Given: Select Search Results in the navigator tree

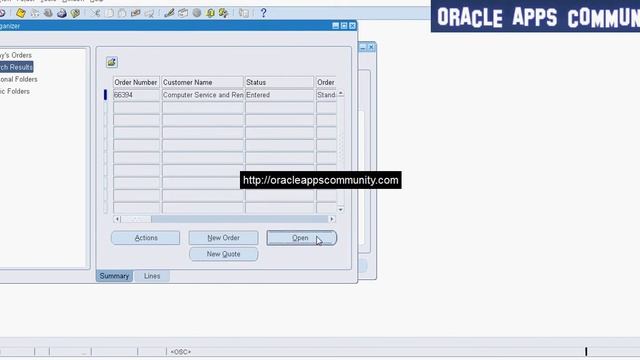Looking at the screenshot, I should click(x=16, y=67).
